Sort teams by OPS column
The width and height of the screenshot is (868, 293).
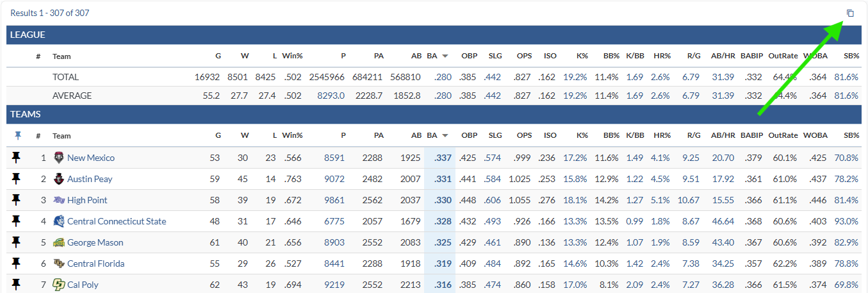point(524,136)
